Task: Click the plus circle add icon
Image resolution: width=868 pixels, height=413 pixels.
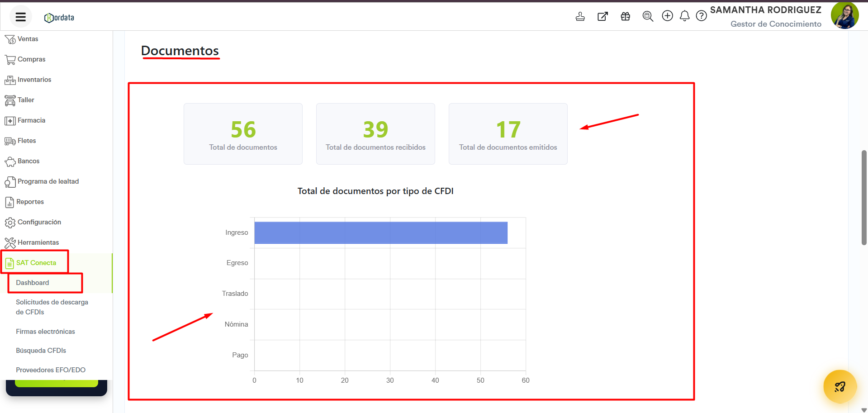Action: tap(667, 16)
